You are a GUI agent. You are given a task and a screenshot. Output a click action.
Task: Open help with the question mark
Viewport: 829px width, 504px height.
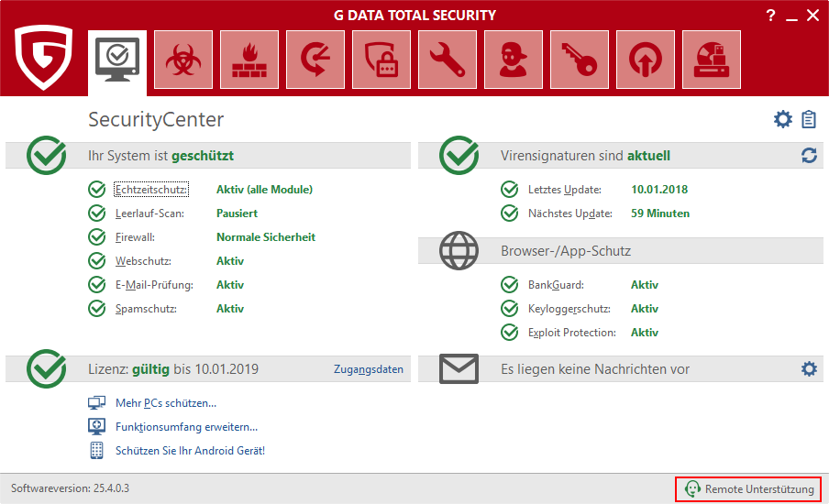[771, 16]
